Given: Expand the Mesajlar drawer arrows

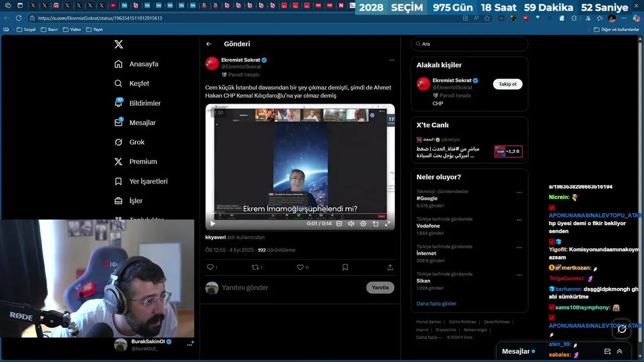Looking at the screenshot, I should click(619, 351).
